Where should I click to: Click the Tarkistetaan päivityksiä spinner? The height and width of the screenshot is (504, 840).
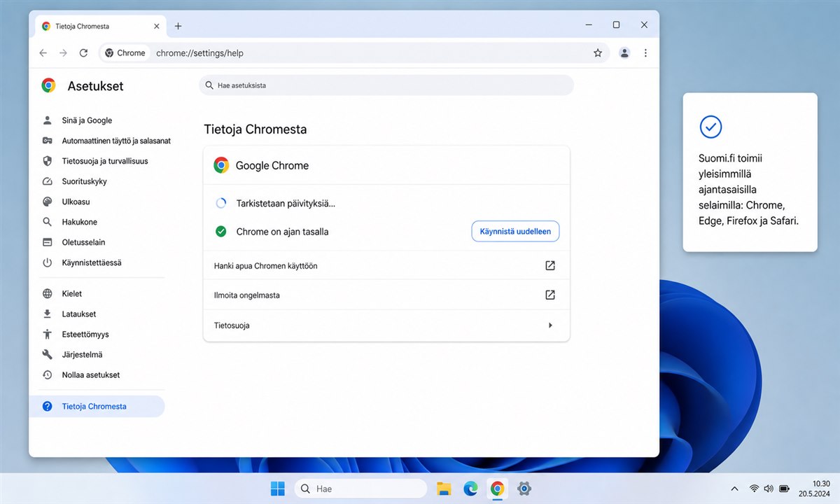coord(221,204)
